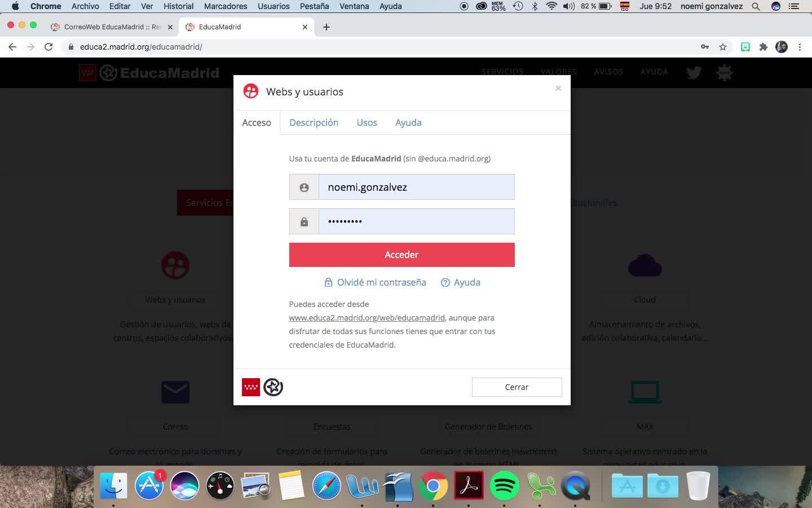Click the Bluetooth icon in menu bar
812x508 pixels.
tap(535, 6)
